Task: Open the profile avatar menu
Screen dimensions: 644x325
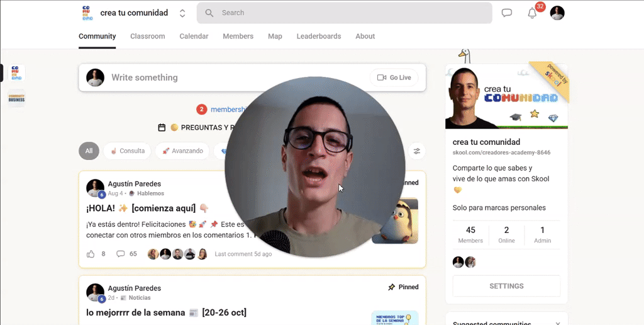Action: (x=557, y=13)
